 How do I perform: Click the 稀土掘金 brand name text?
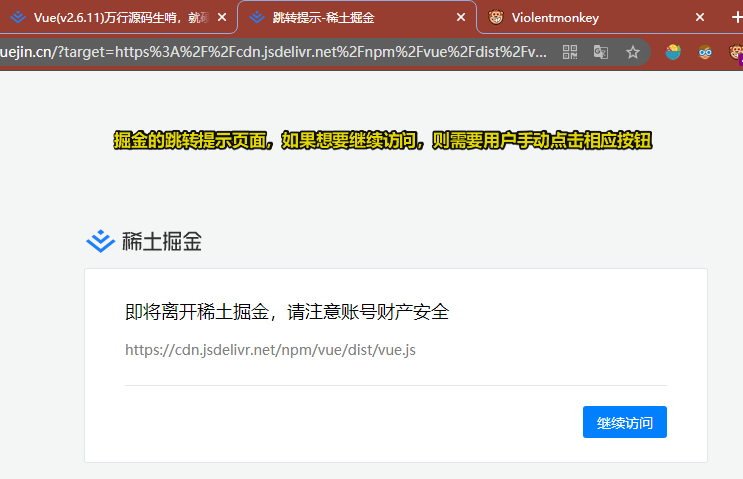click(x=162, y=241)
